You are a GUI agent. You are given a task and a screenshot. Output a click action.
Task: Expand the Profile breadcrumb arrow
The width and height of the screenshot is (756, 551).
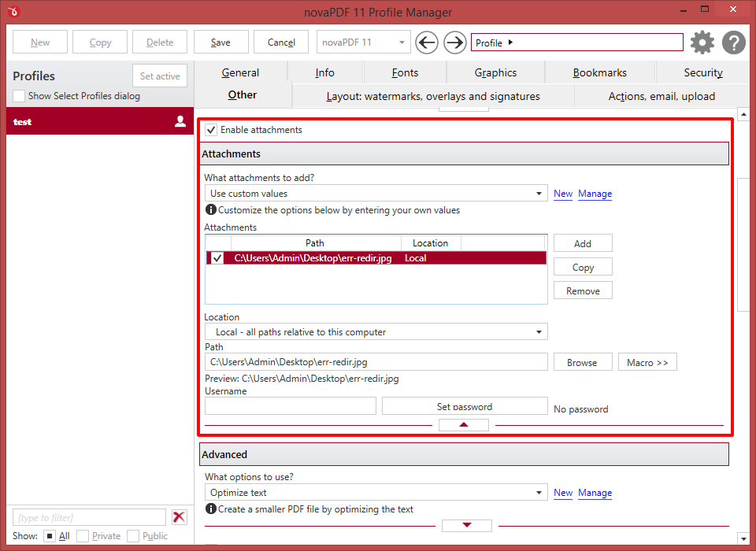coord(510,43)
